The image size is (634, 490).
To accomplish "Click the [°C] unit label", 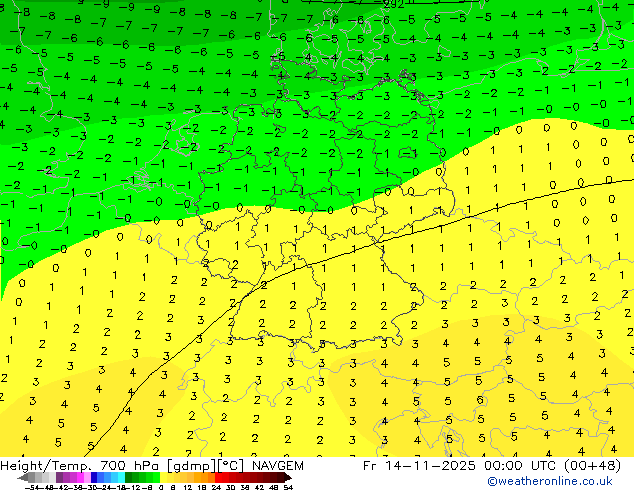I will (x=231, y=466).
